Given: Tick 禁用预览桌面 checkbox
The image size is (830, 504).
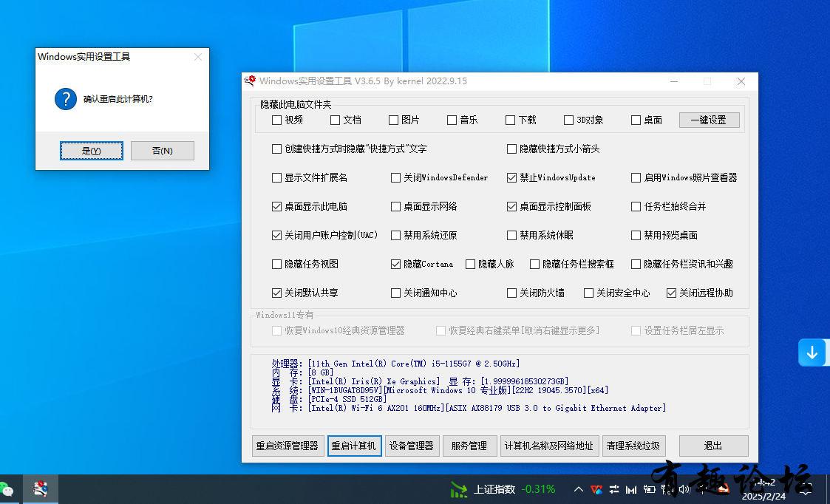Looking at the screenshot, I should coord(636,235).
